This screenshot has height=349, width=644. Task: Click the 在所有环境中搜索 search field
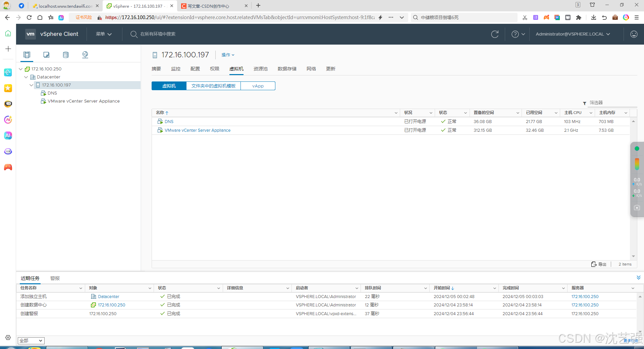click(158, 34)
